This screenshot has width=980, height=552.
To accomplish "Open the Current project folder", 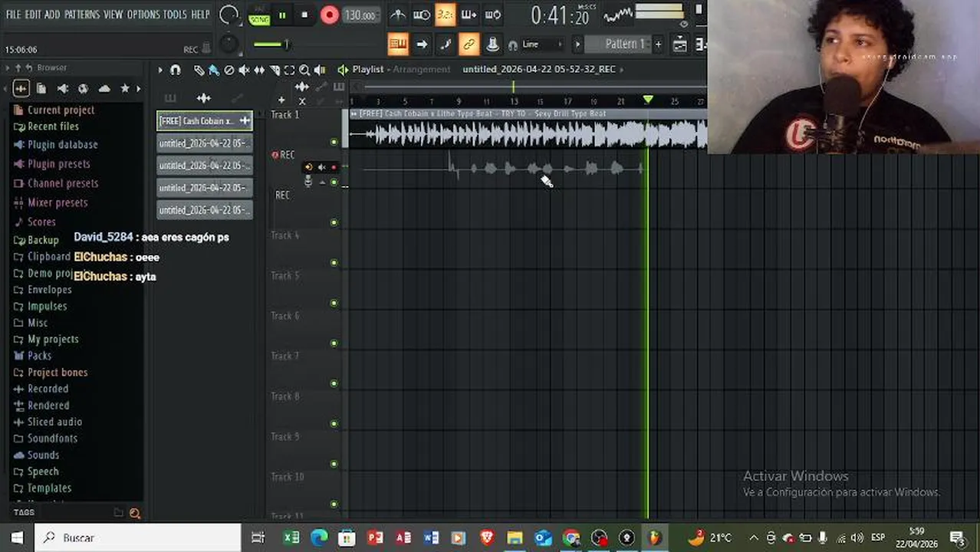I will (x=61, y=110).
